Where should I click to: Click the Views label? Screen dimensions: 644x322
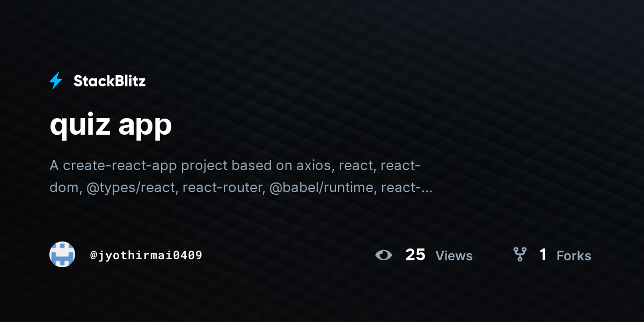tap(454, 255)
